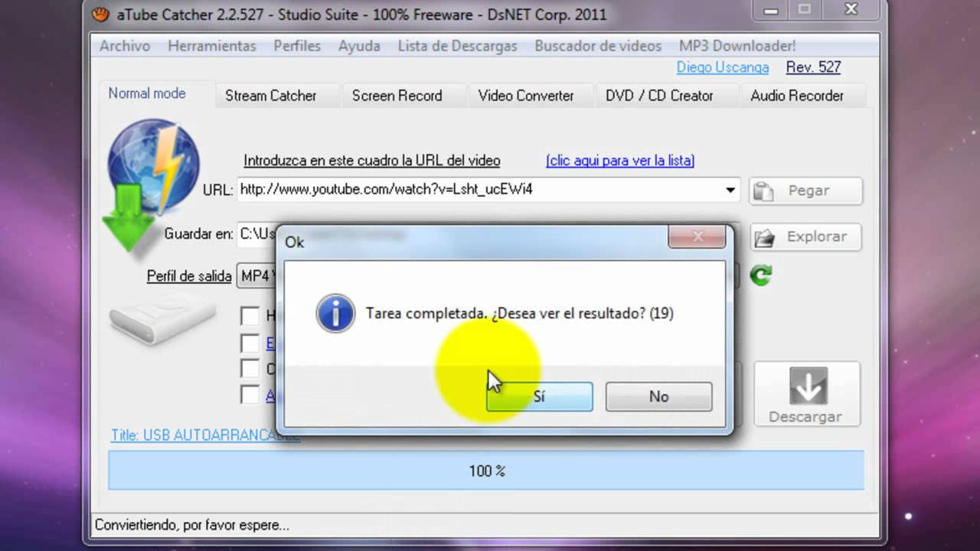The image size is (980, 551).
Task: Open Lista de Descargas menu
Action: pos(458,46)
